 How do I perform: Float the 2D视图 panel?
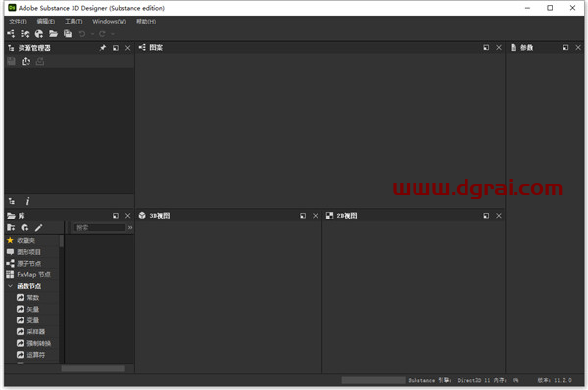tap(486, 216)
